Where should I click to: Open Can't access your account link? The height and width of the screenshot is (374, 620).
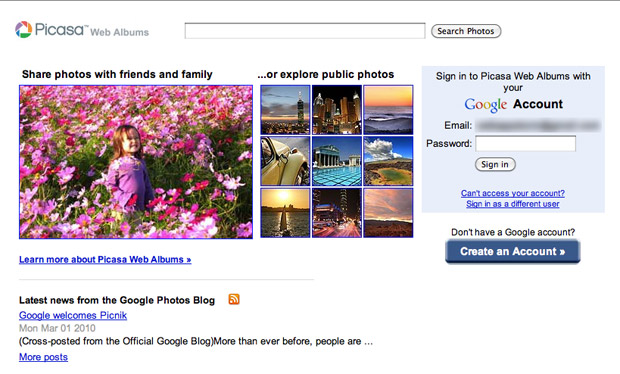(x=512, y=193)
